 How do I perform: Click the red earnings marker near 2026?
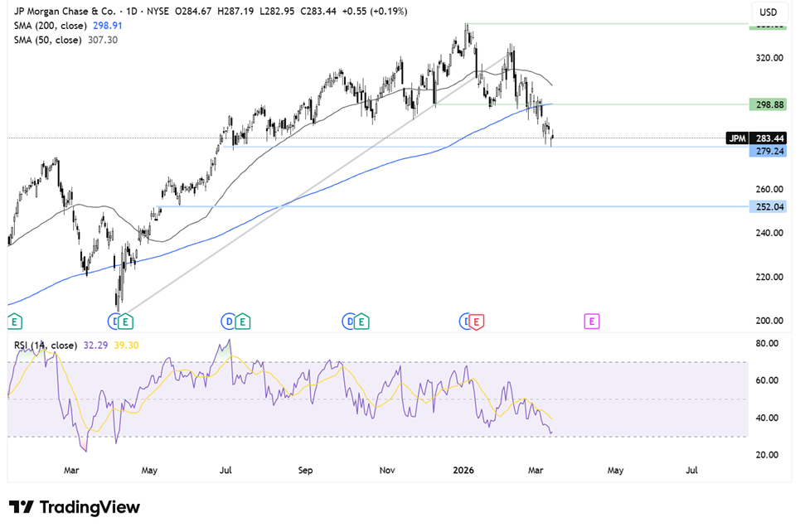coord(477,322)
